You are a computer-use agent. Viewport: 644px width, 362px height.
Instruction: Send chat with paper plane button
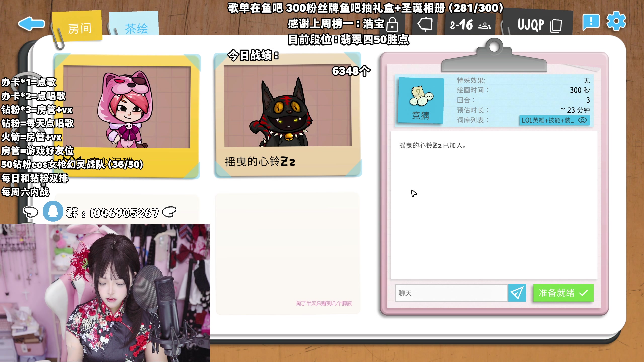(517, 293)
